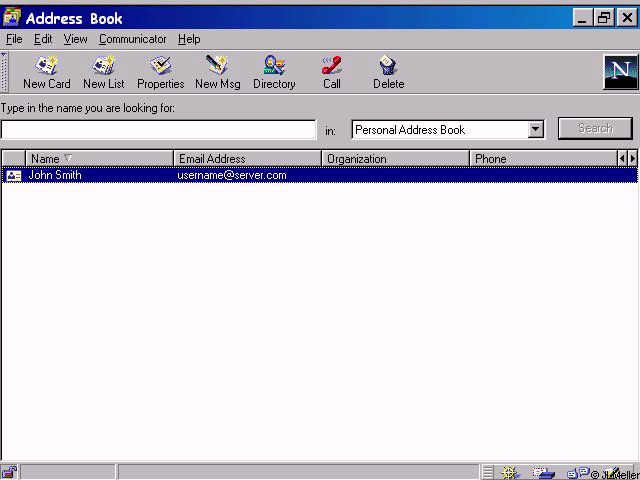Sort by the Phone column header

coord(543,158)
